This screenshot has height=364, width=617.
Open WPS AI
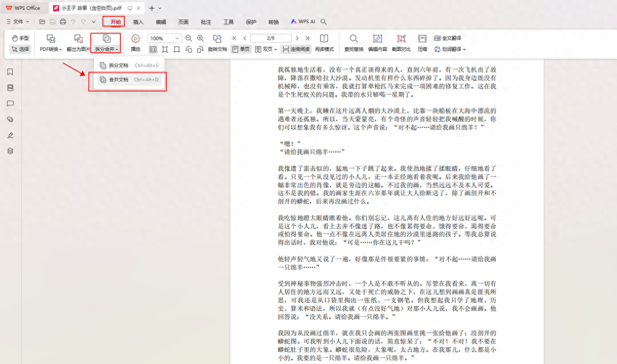point(303,22)
